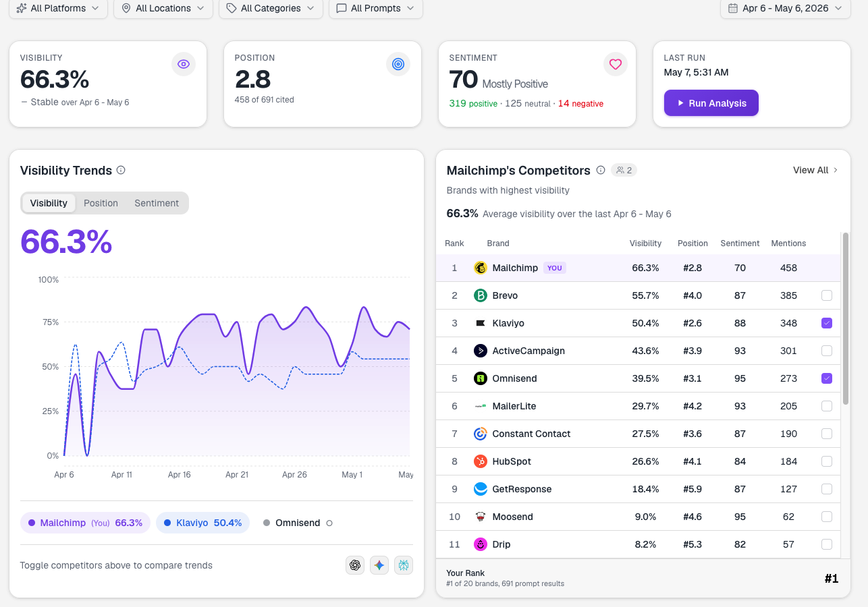Click 'May 7, 5:31 AM' last run time

tap(696, 72)
